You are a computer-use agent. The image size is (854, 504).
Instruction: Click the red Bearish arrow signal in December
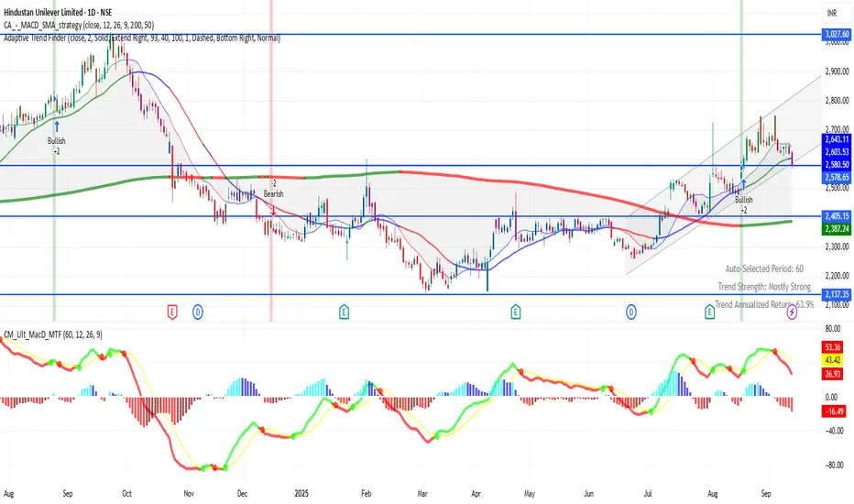tap(273, 211)
